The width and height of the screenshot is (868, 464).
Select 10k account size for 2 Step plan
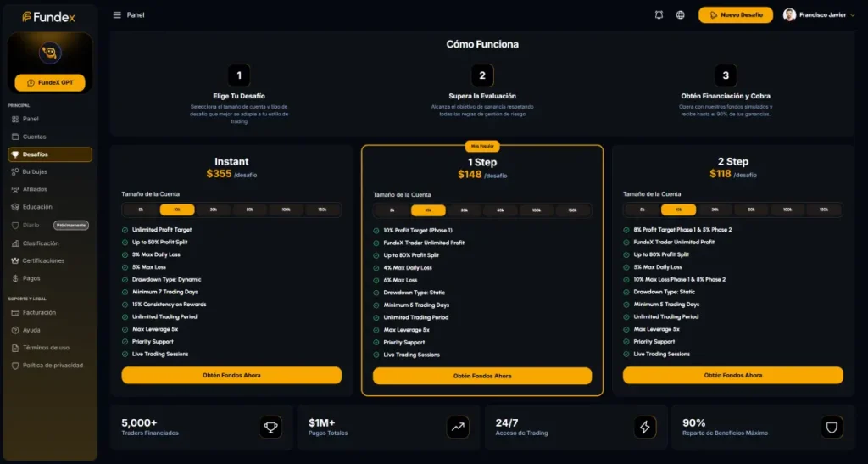click(678, 210)
